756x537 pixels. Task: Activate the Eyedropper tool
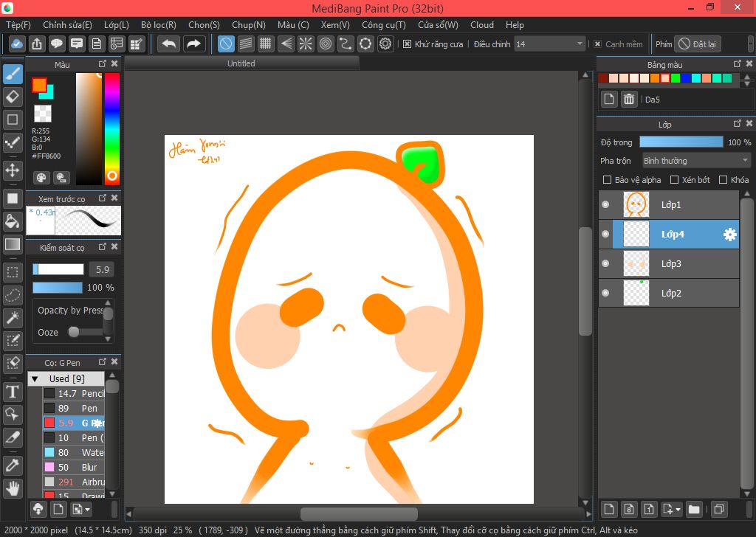tap(13, 465)
